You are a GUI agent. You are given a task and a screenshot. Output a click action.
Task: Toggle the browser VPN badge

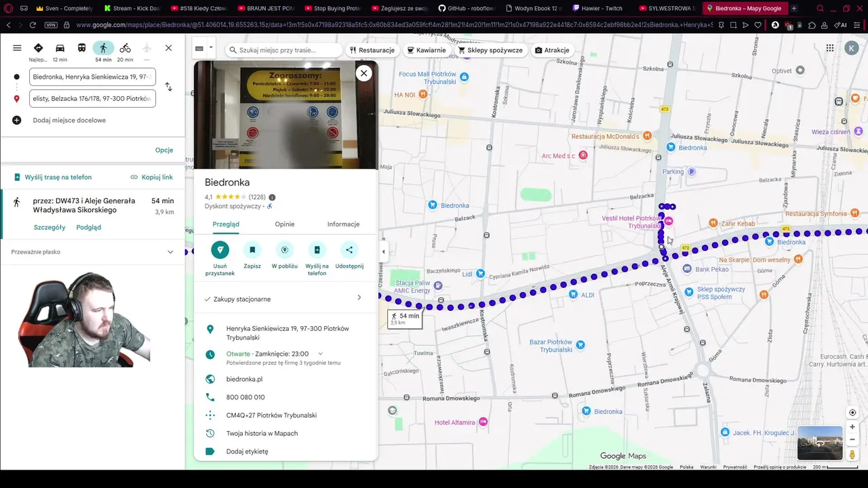point(51,25)
